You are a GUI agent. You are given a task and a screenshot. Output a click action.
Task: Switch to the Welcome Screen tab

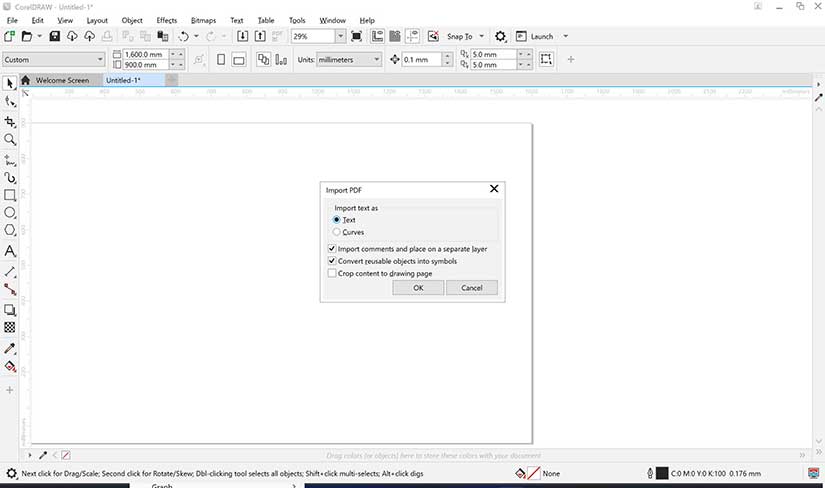click(62, 80)
